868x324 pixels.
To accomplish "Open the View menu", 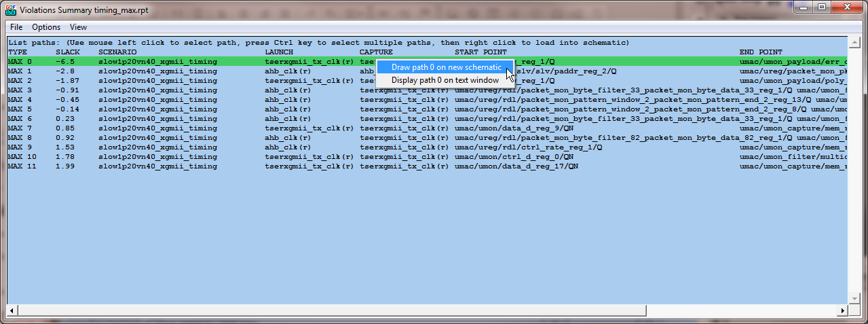I will 78,27.
